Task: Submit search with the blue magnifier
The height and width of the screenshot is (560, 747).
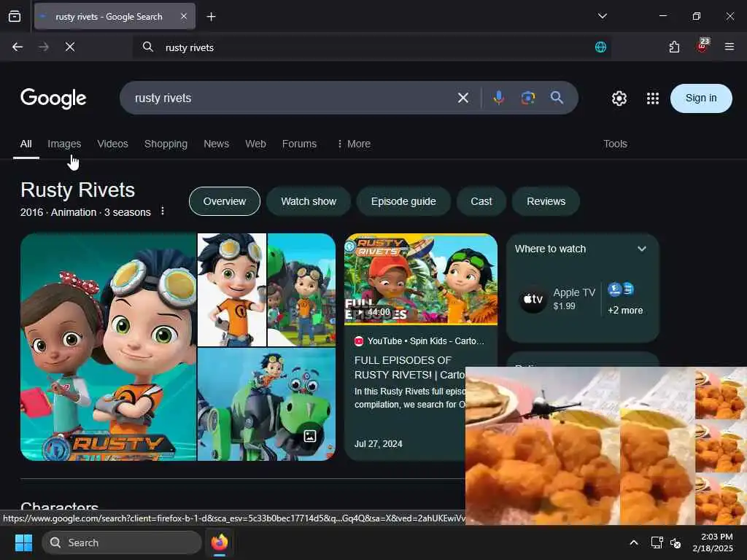Action: [557, 98]
